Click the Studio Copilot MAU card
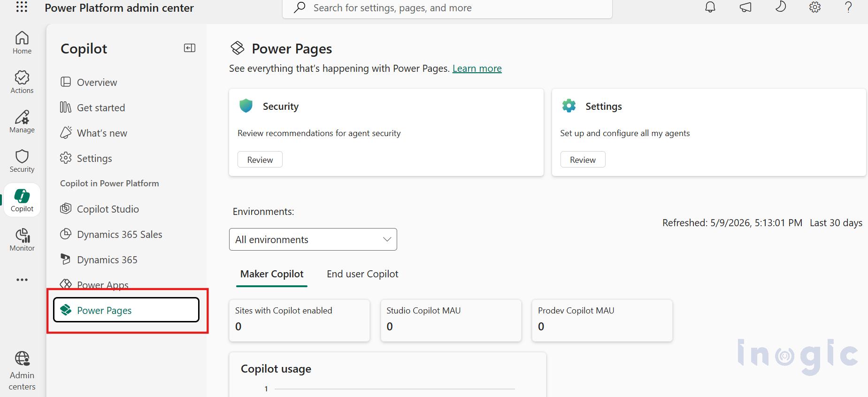 click(451, 321)
